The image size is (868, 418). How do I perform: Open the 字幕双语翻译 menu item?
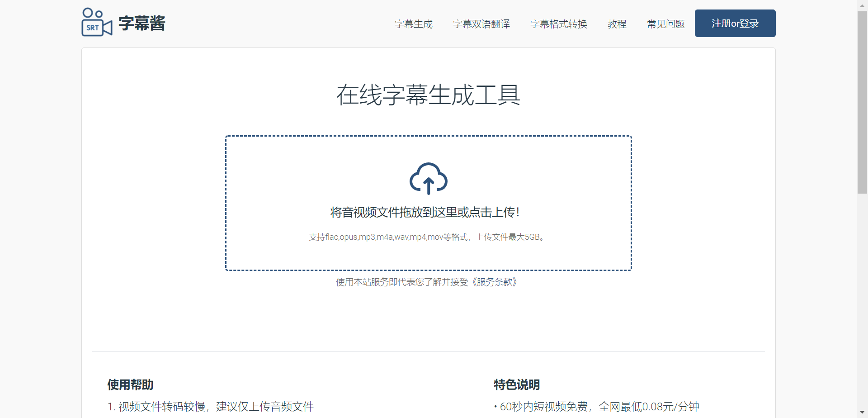pyautogui.click(x=481, y=24)
